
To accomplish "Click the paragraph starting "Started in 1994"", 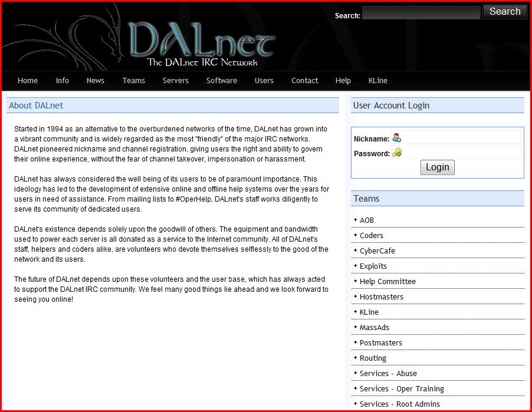I will pyautogui.click(x=170, y=144).
